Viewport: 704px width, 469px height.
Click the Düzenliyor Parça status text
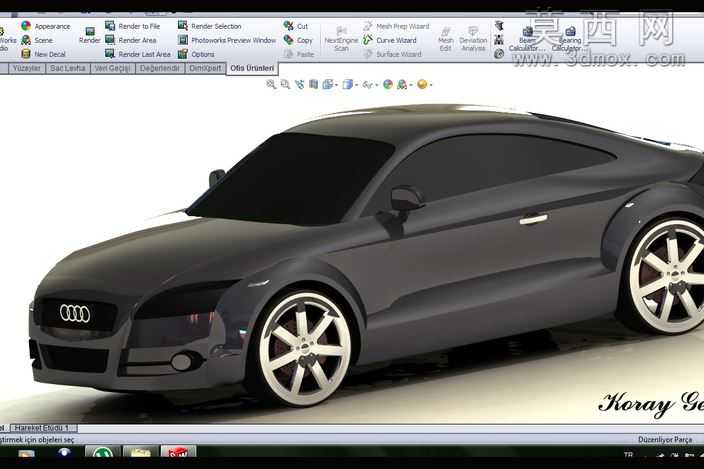665,440
